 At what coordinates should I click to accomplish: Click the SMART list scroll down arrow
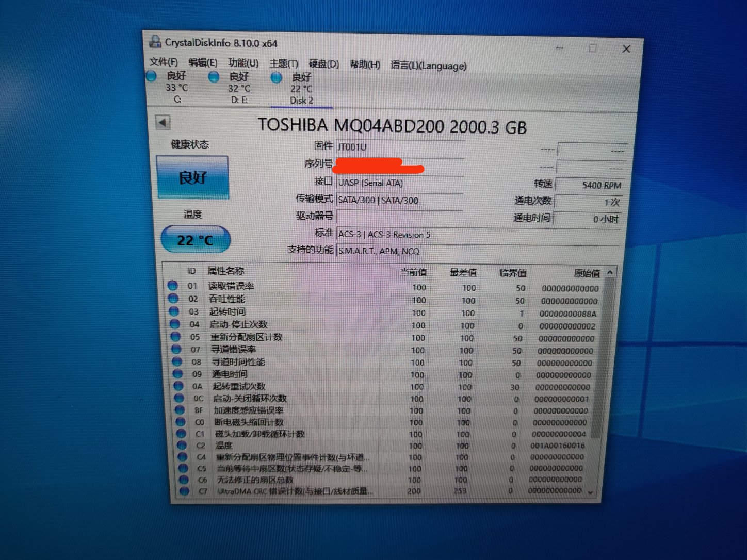coord(591,492)
